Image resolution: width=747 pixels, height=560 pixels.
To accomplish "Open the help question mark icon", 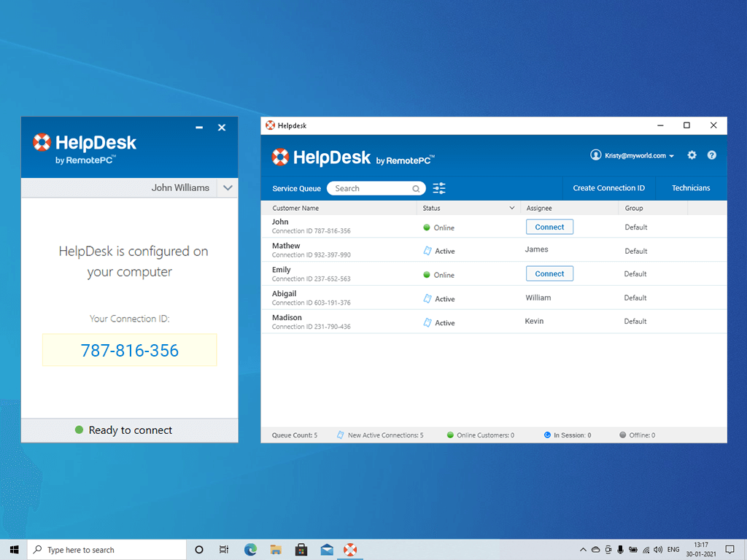I will coord(712,155).
